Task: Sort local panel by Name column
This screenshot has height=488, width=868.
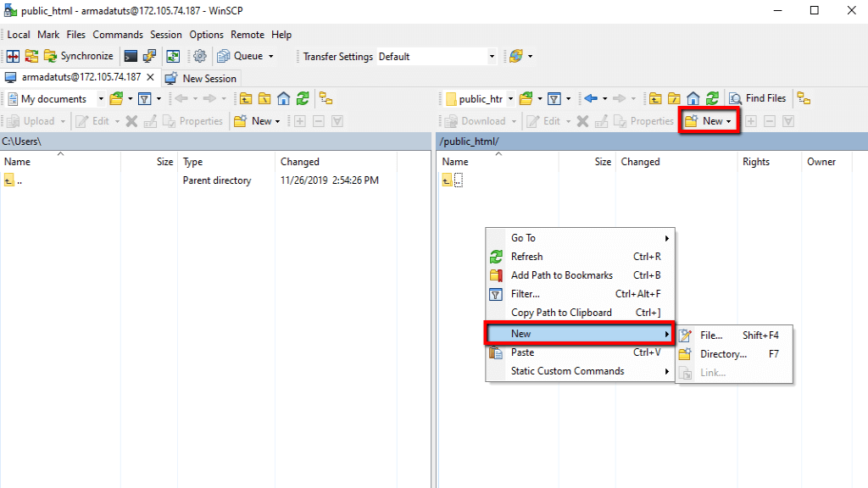Action: pos(60,162)
